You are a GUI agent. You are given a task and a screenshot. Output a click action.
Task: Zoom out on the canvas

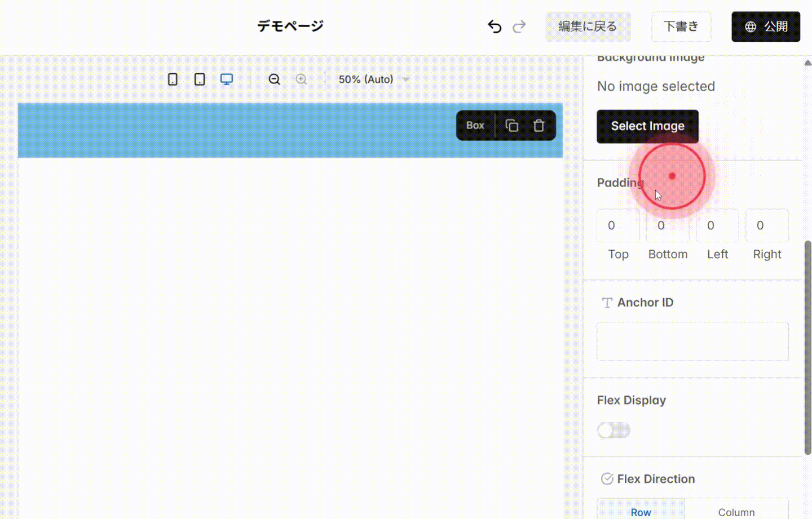tap(274, 79)
